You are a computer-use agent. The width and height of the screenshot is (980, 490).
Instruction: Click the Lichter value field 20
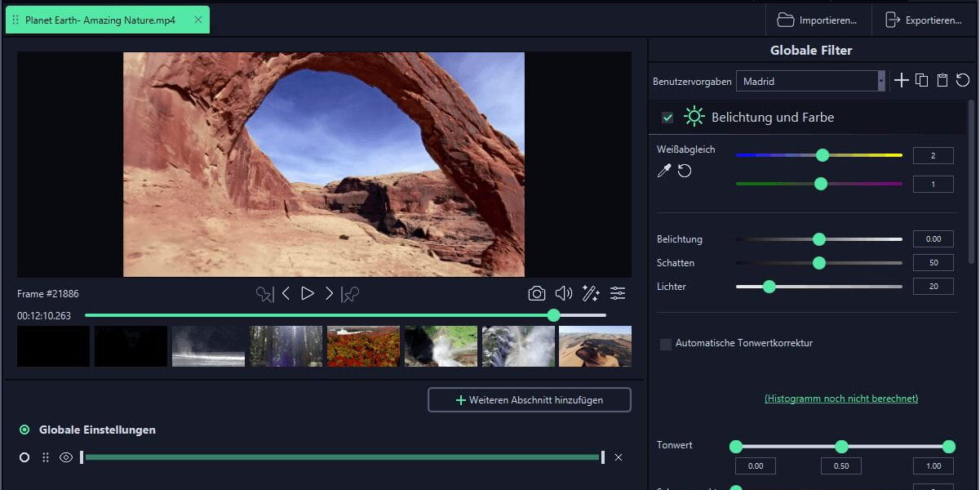pos(933,287)
